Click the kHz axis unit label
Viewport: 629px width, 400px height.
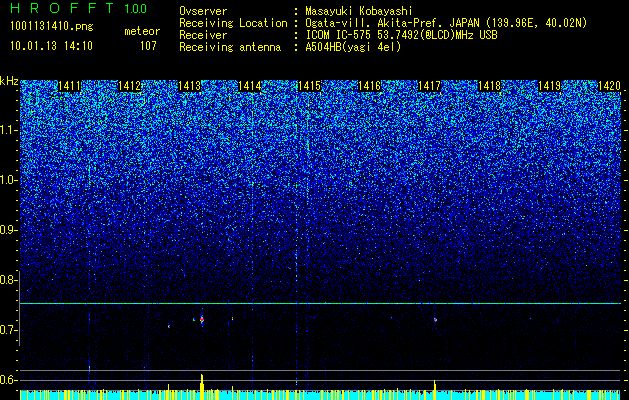point(9,81)
